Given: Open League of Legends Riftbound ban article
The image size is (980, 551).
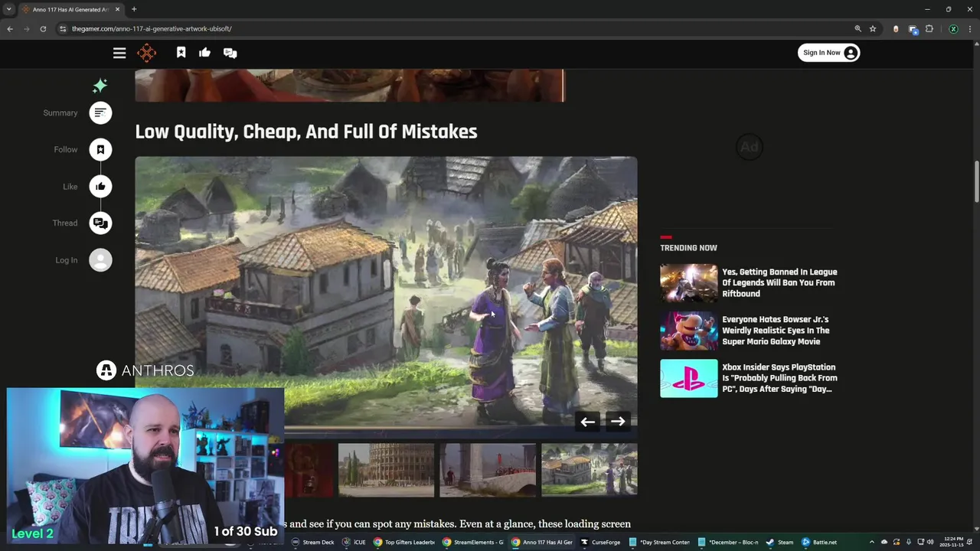Looking at the screenshot, I should 779,282.
